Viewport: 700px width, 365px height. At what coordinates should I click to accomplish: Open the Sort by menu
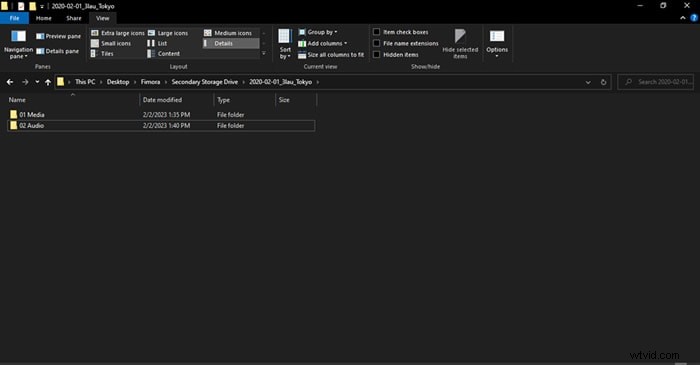[x=285, y=44]
